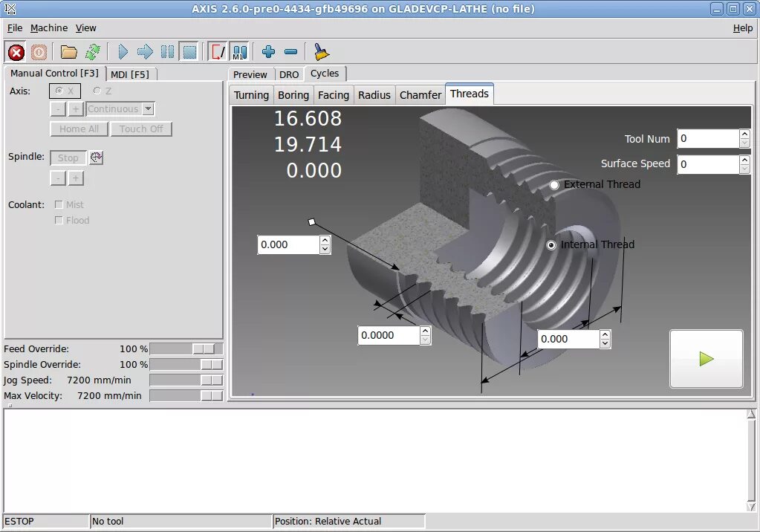Screen dimensions: 760x532
Task: Open the File menu
Action: coord(15,28)
